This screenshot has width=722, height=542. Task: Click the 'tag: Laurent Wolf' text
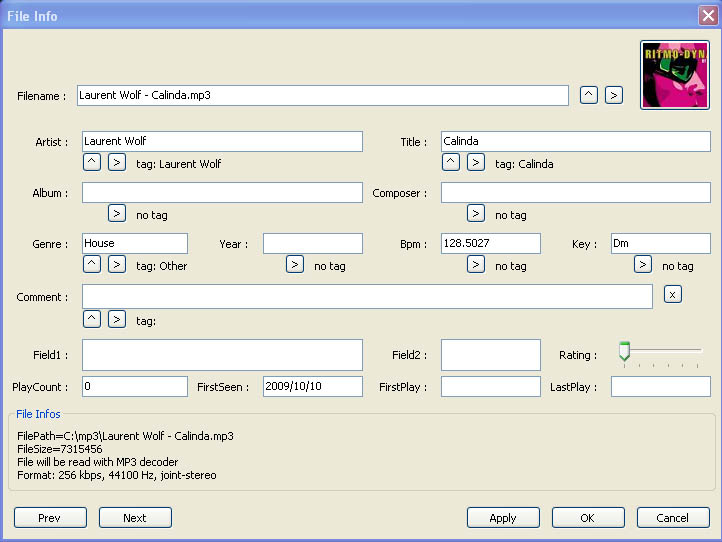(x=179, y=164)
